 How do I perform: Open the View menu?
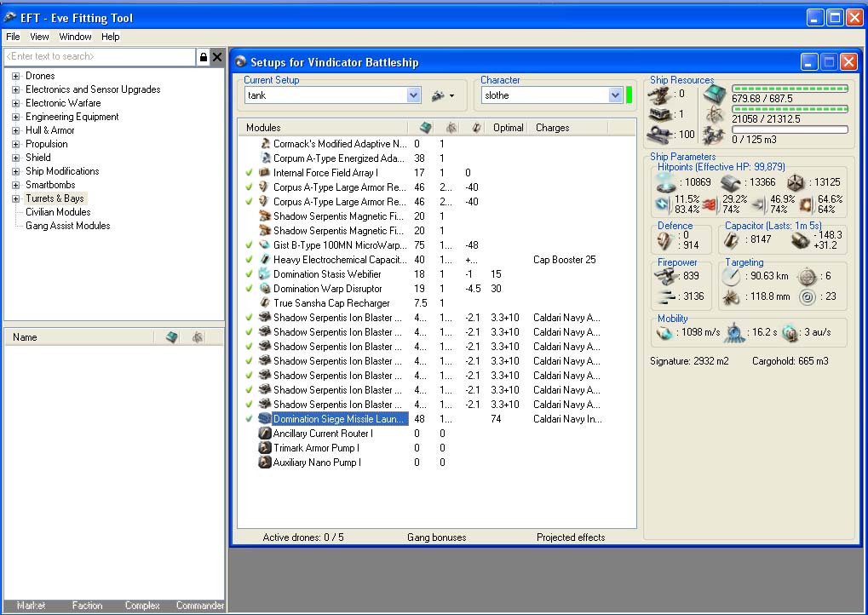[x=39, y=37]
